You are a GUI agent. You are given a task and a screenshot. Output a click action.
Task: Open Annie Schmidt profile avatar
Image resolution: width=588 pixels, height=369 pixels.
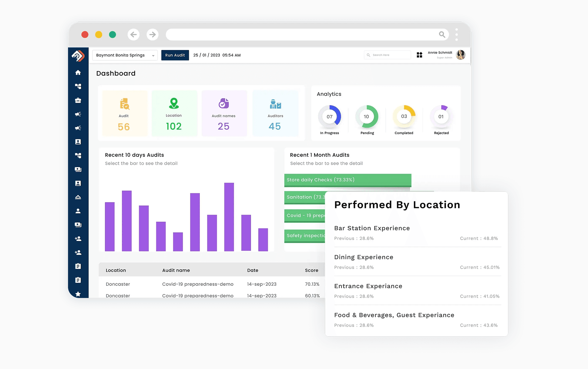tap(460, 55)
